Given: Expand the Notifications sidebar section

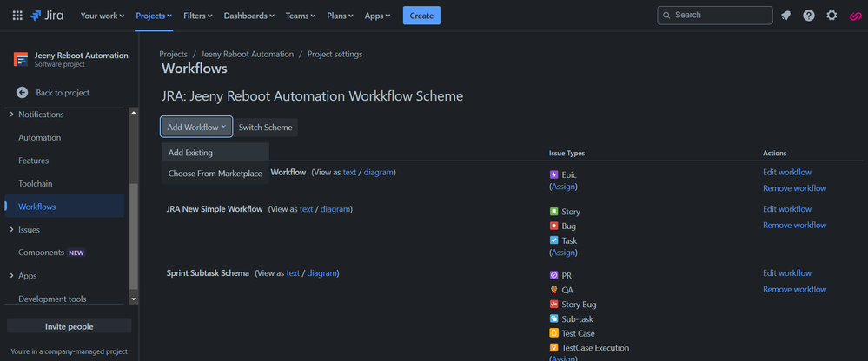Looking at the screenshot, I should point(11,115).
